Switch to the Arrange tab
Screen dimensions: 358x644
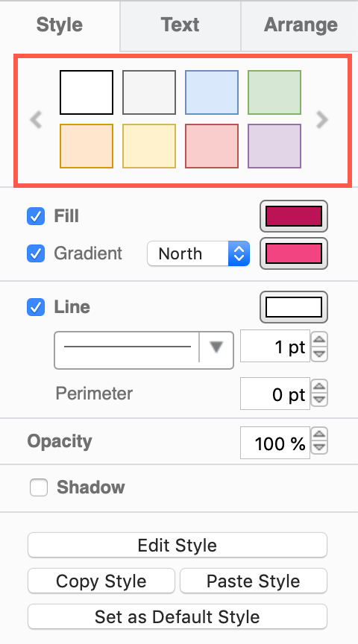300,25
